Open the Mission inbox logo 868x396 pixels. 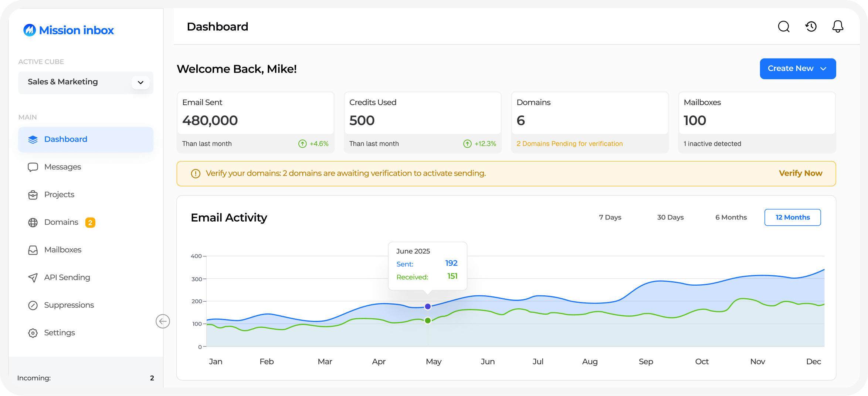point(68,30)
